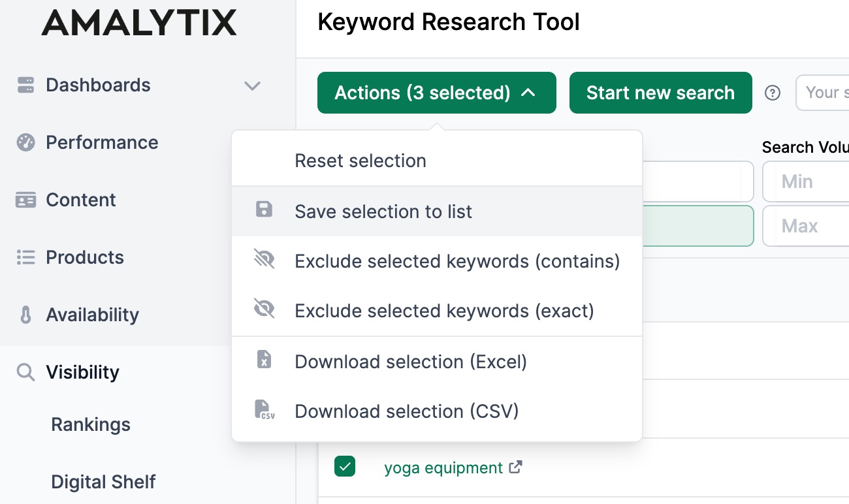Collapse the Actions (3 selected) dropdown
Viewport: 849px width, 504px height.
click(x=436, y=93)
